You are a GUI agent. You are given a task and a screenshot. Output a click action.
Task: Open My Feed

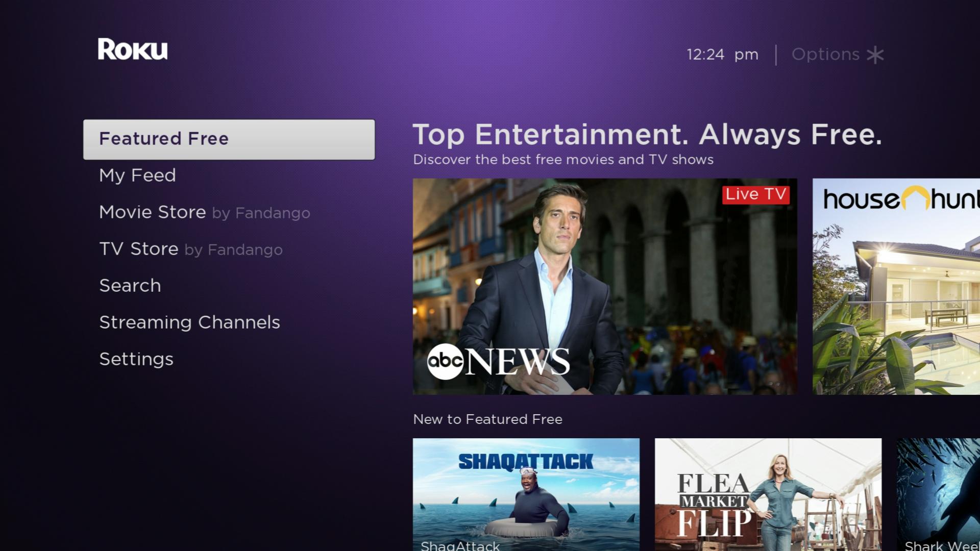click(137, 176)
